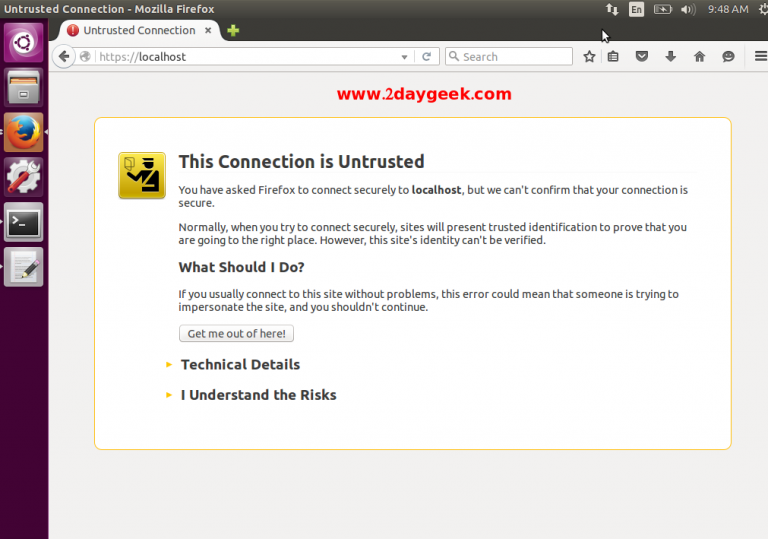Launch Terminal from the dock
The height and width of the screenshot is (539, 768).
(23, 222)
